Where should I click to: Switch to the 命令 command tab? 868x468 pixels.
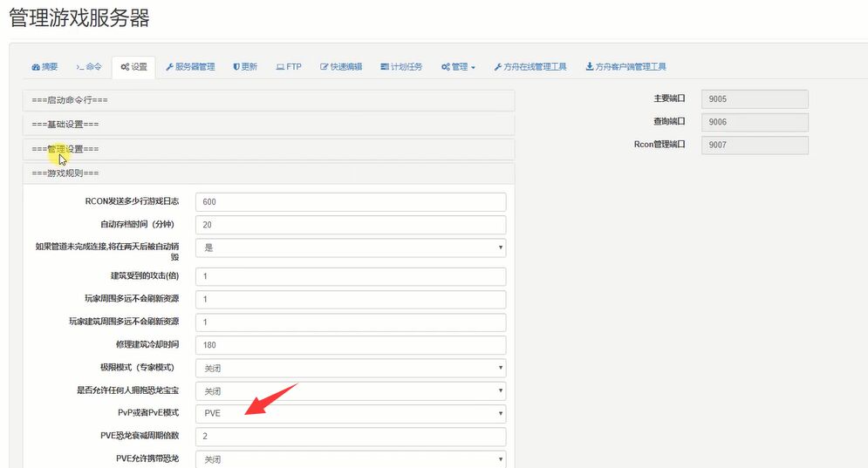[88, 67]
